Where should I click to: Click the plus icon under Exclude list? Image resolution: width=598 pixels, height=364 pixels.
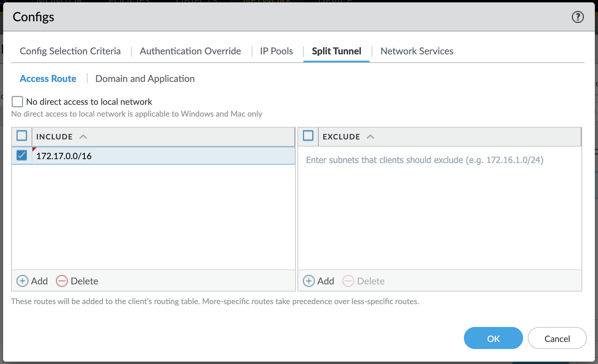[x=309, y=281]
